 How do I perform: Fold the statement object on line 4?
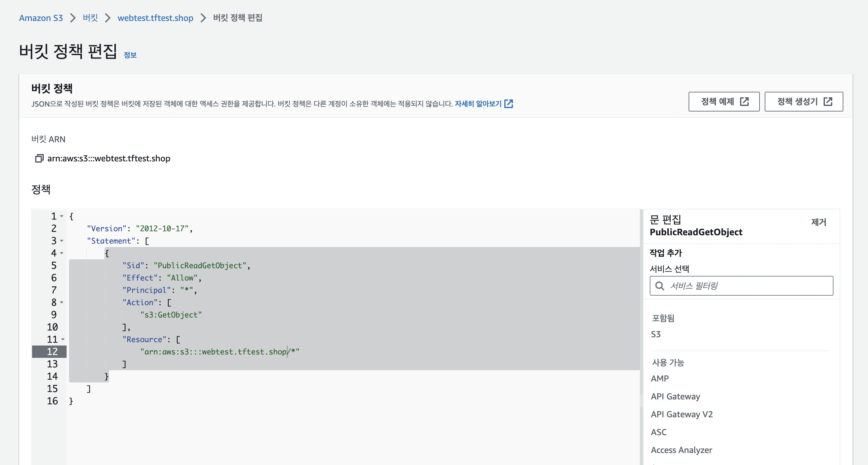(62, 253)
